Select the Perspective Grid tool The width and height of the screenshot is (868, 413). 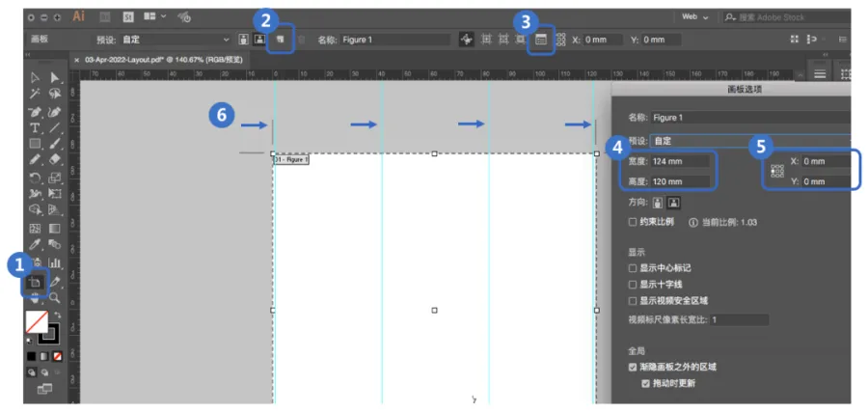pos(55,209)
